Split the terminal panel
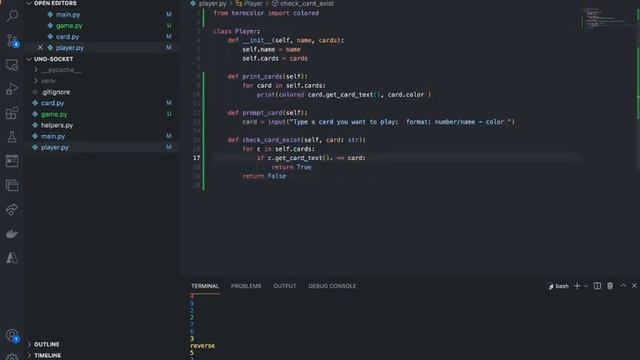The image size is (640, 360). [x=597, y=286]
